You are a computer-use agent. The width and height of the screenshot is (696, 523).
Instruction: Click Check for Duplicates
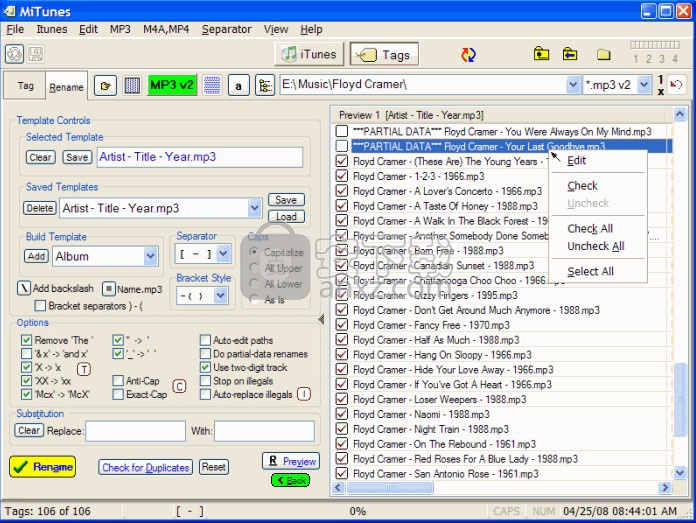tap(146, 467)
